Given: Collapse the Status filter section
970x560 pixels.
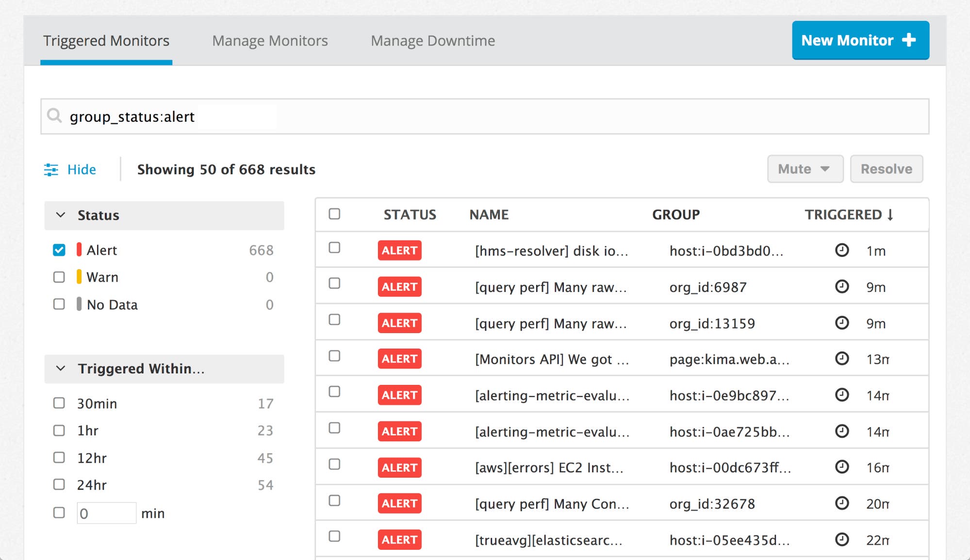Looking at the screenshot, I should 61,215.
